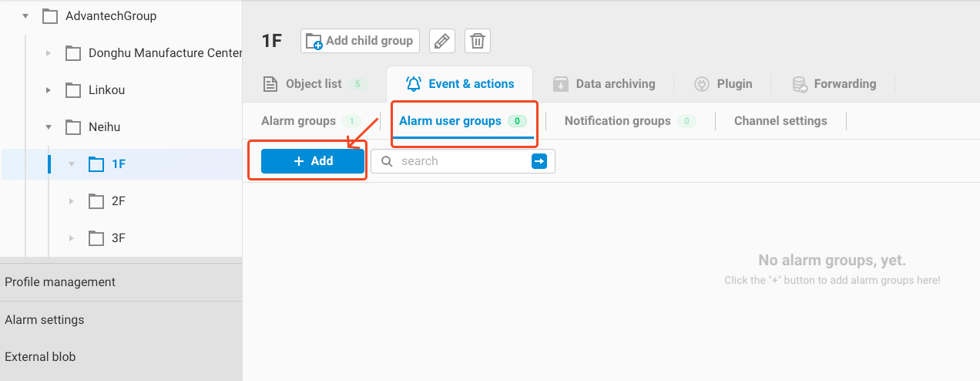Click the 3F folder icon
Viewport: 980px width, 381px height.
click(x=96, y=238)
